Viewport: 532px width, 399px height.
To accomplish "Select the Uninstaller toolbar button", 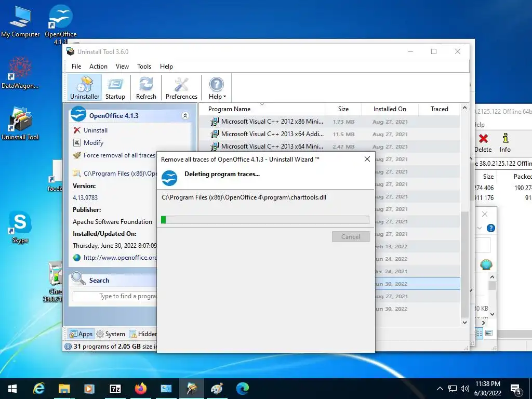I will click(x=85, y=88).
